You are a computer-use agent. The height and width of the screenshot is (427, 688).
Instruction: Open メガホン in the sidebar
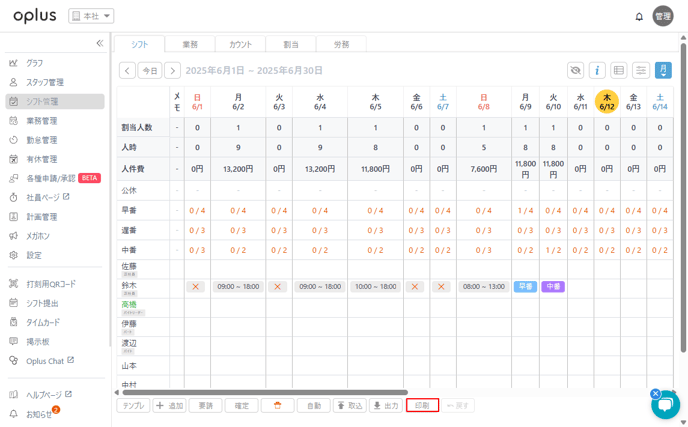point(39,236)
